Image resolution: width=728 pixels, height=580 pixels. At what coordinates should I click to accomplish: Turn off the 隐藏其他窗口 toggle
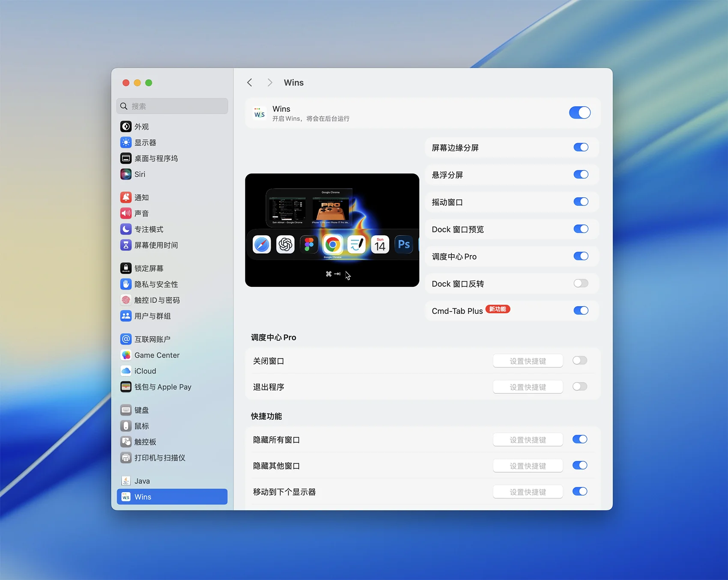click(580, 465)
